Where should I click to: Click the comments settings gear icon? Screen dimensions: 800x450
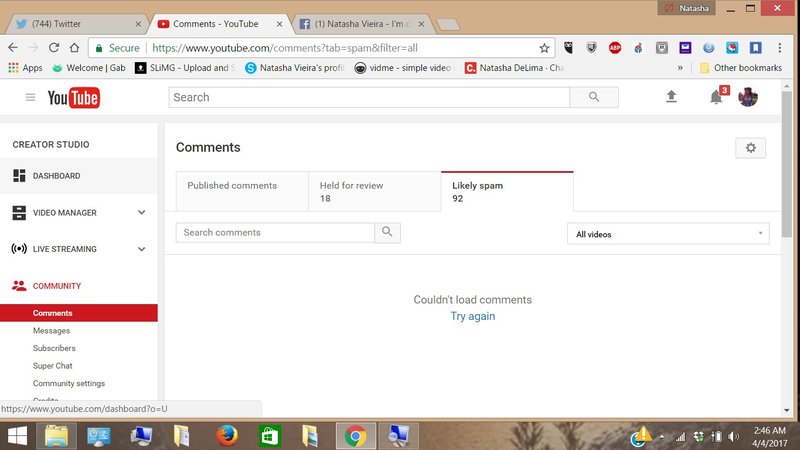pyautogui.click(x=750, y=148)
